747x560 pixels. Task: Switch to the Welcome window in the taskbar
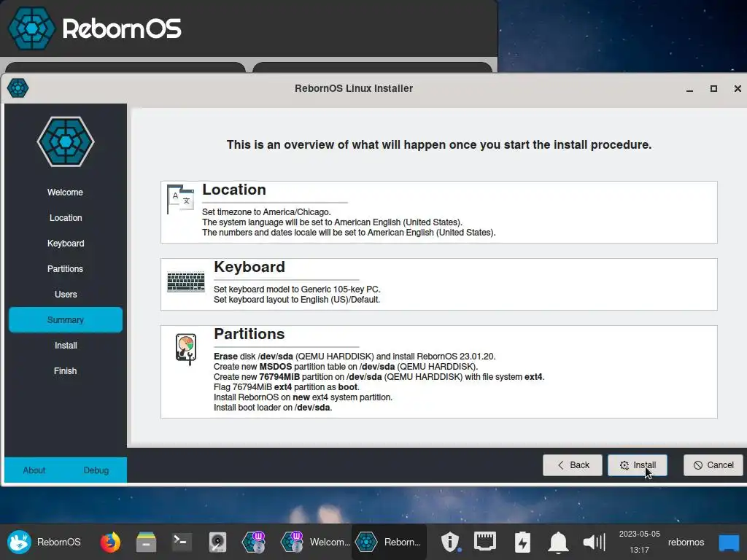pos(315,542)
